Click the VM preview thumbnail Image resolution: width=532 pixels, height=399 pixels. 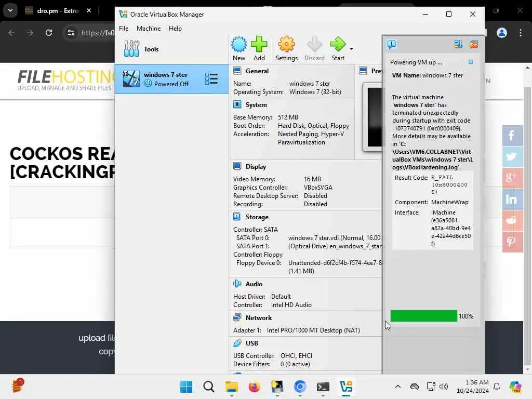(373, 117)
